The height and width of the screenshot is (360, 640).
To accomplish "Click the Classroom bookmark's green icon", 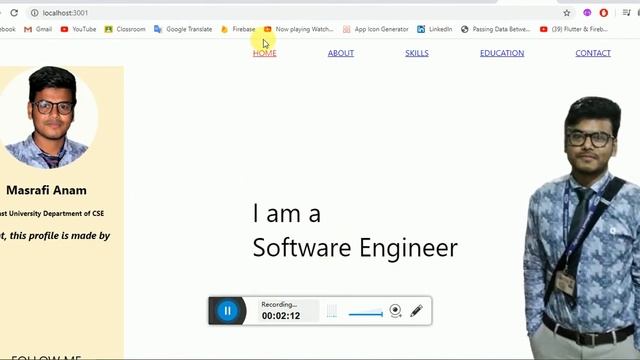I will click(108, 29).
